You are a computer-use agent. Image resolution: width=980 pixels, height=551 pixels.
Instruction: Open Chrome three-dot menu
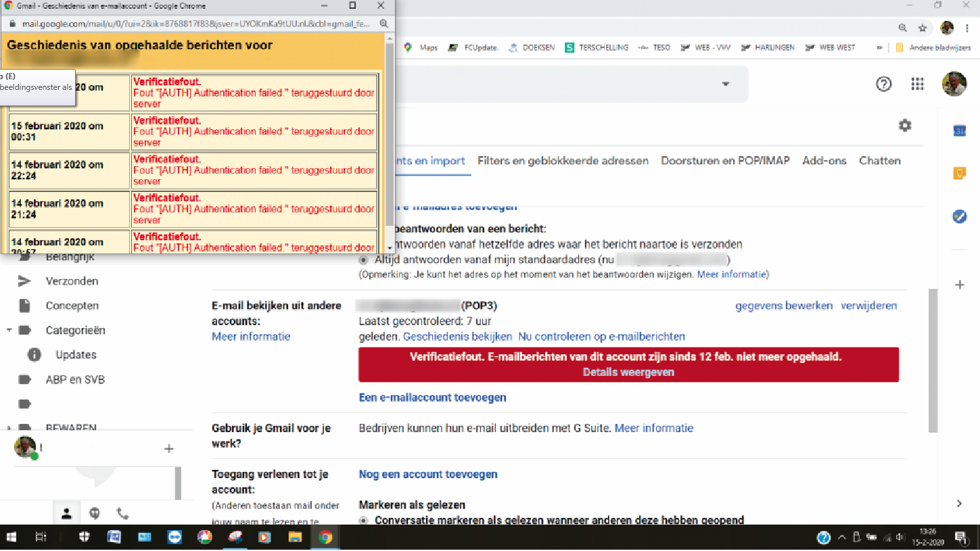point(967,28)
